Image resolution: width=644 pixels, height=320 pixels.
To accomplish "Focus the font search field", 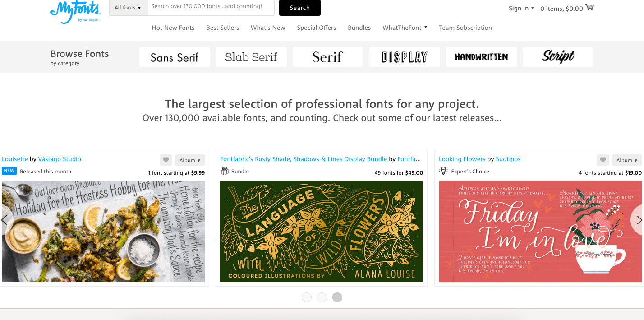I will (x=211, y=8).
